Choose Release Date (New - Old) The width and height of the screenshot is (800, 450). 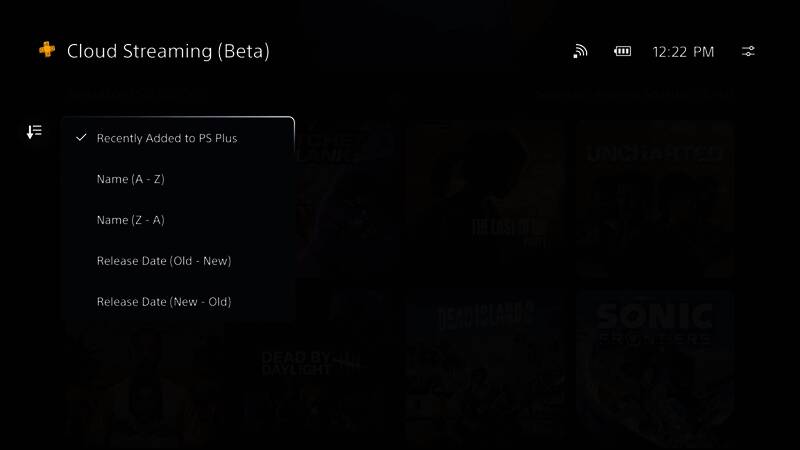pos(178,302)
